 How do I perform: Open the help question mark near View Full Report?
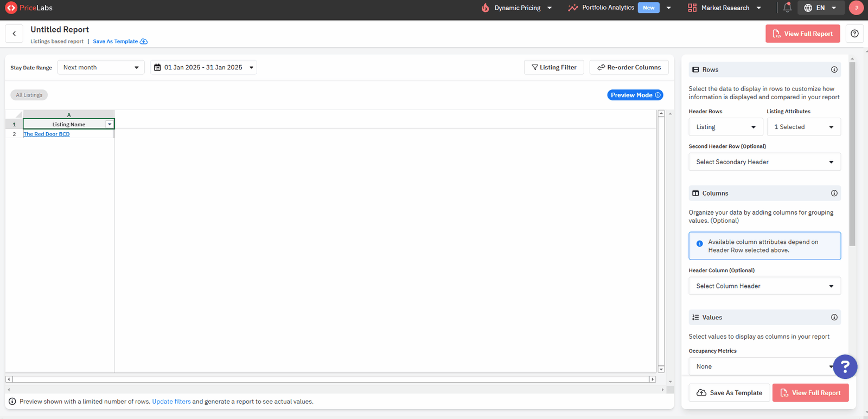coord(854,34)
